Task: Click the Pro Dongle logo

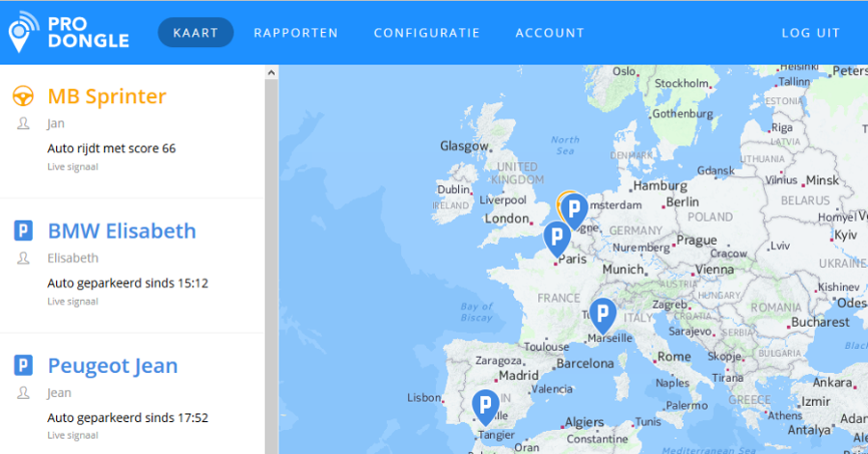Action: click(x=68, y=32)
